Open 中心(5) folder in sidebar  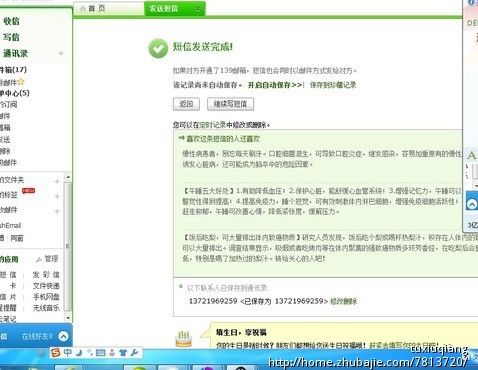15,93
